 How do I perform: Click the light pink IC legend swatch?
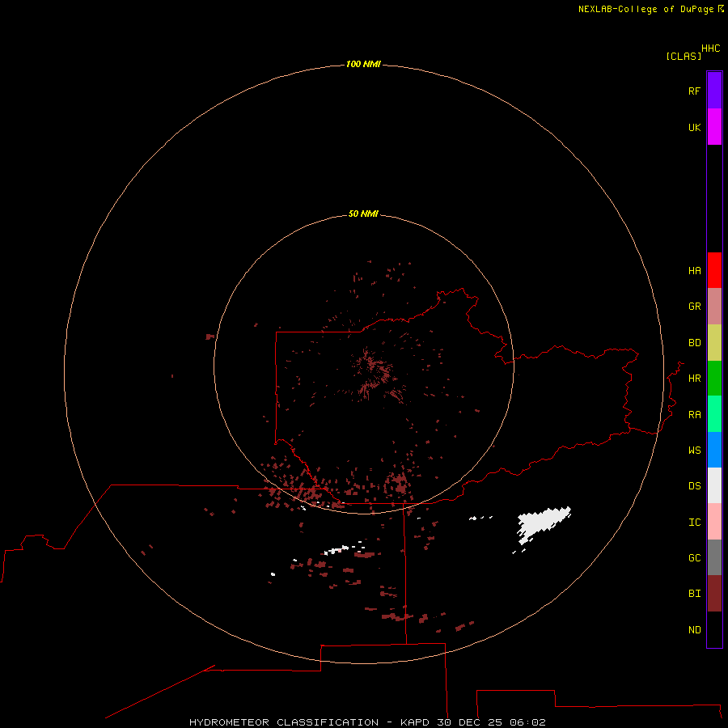(x=714, y=522)
